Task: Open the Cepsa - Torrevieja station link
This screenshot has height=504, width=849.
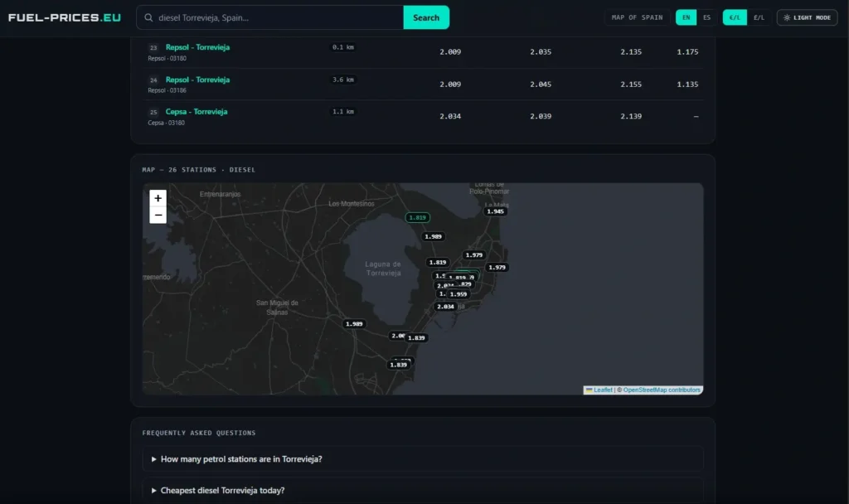Action: 196,112
